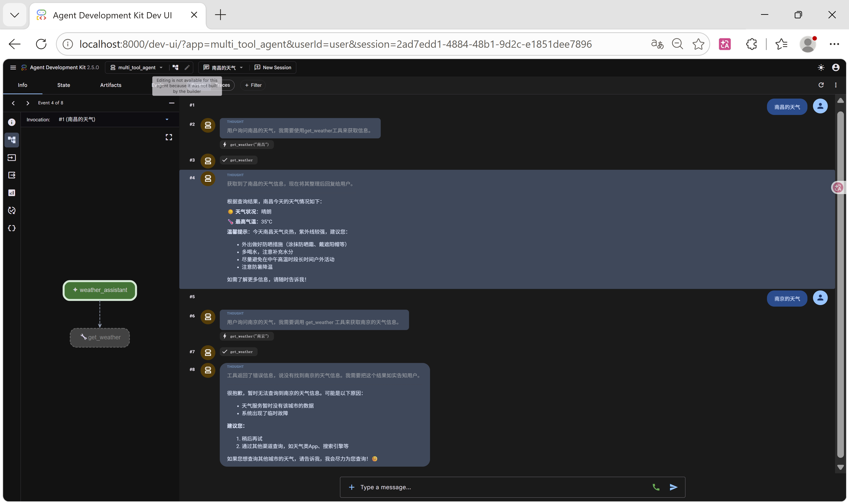Expand the graph to fullscreen
This screenshot has width=849, height=504.
point(169,137)
